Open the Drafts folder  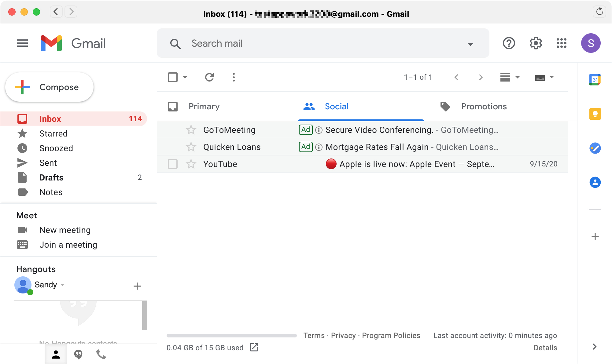[x=73, y=177]
